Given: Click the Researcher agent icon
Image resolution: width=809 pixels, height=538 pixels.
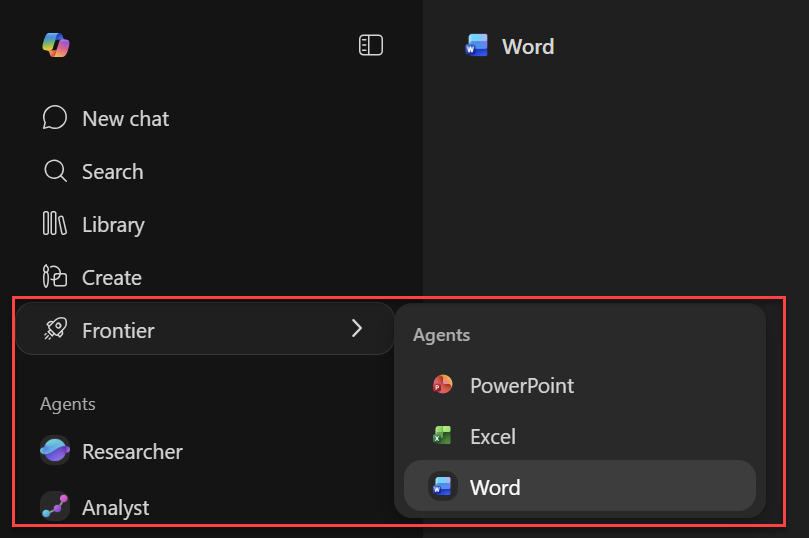Looking at the screenshot, I should pyautogui.click(x=55, y=450).
